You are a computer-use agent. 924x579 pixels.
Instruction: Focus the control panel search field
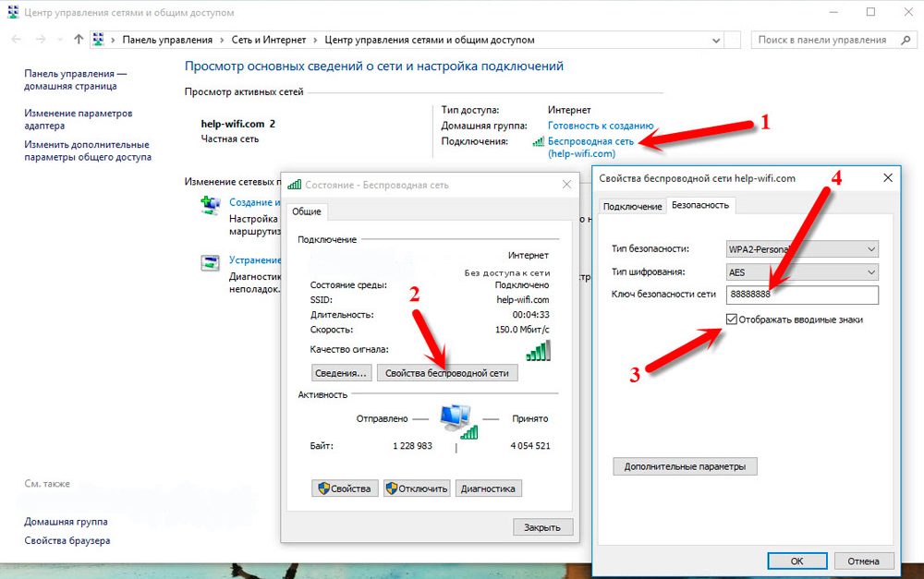click(x=822, y=40)
